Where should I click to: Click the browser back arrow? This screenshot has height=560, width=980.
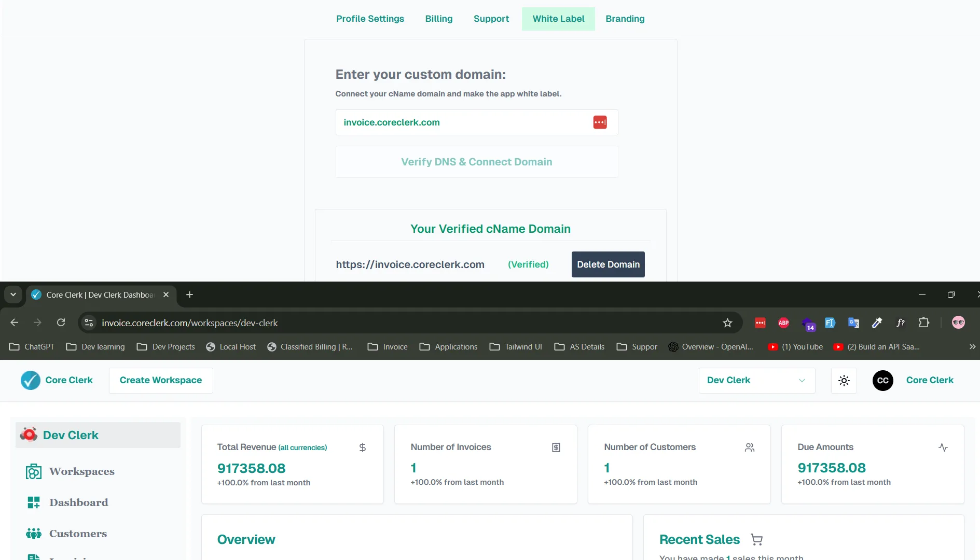pos(15,323)
